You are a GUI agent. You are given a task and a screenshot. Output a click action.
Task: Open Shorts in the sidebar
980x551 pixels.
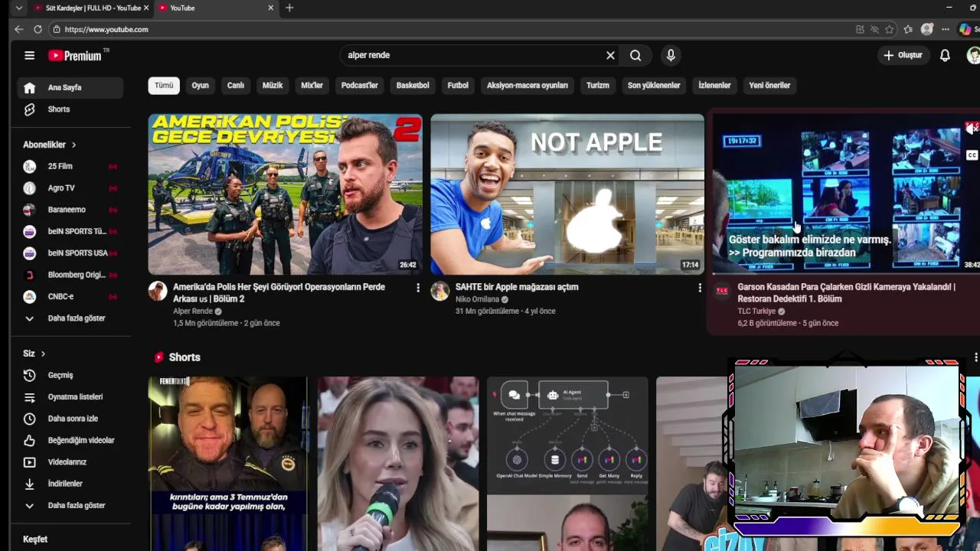pos(70,109)
